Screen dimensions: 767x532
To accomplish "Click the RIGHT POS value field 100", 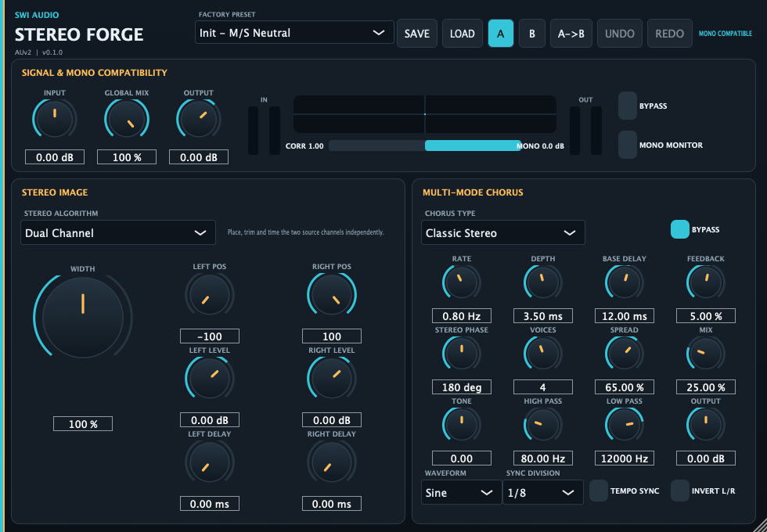I will pos(332,336).
